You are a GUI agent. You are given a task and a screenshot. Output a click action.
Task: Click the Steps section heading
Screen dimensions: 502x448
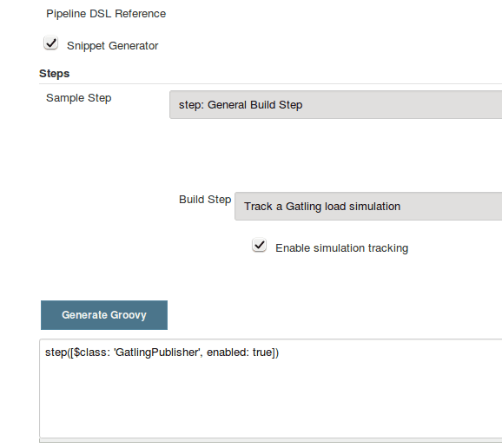[54, 74]
